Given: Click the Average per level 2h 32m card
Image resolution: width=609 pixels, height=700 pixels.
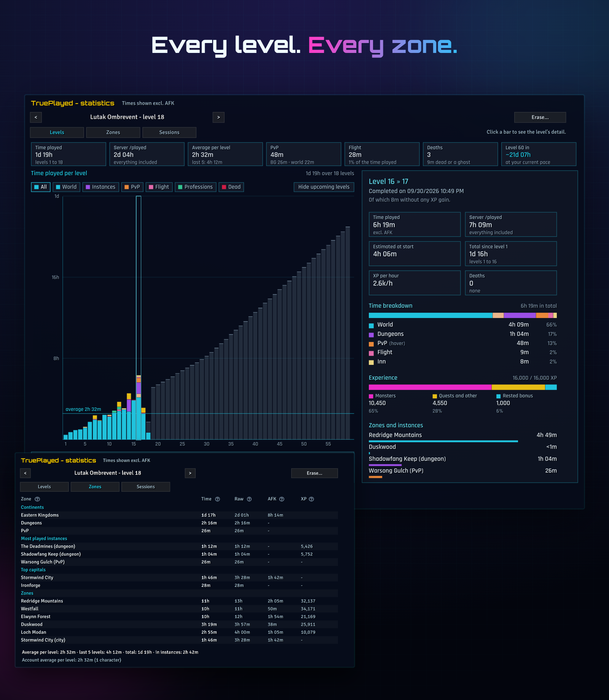Looking at the screenshot, I should tap(225, 154).
